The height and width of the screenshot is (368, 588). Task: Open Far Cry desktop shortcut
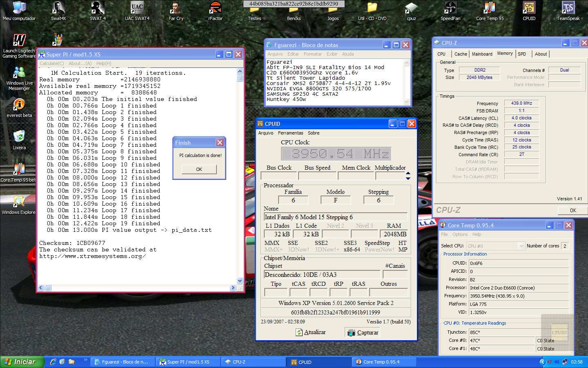click(x=176, y=11)
